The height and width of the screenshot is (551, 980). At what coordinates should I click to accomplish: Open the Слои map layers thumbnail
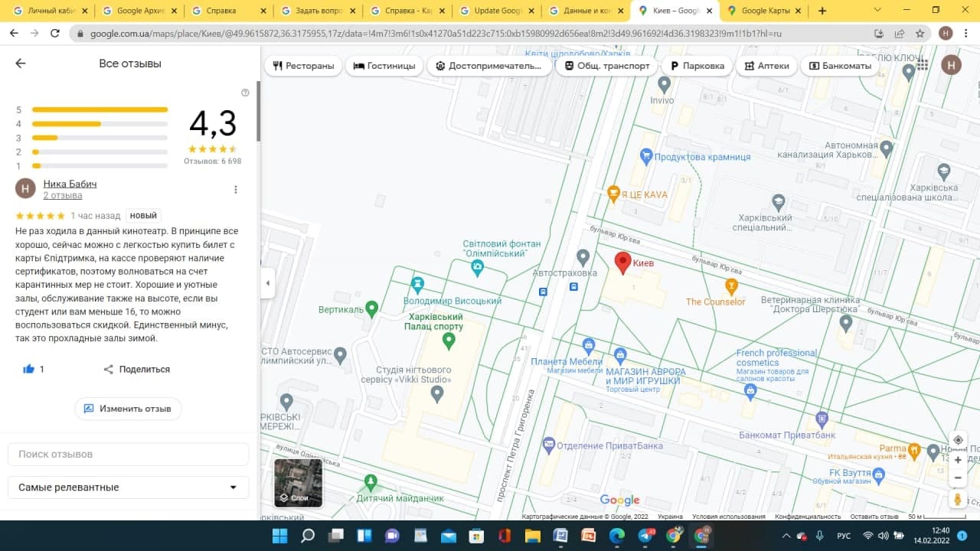tap(299, 482)
